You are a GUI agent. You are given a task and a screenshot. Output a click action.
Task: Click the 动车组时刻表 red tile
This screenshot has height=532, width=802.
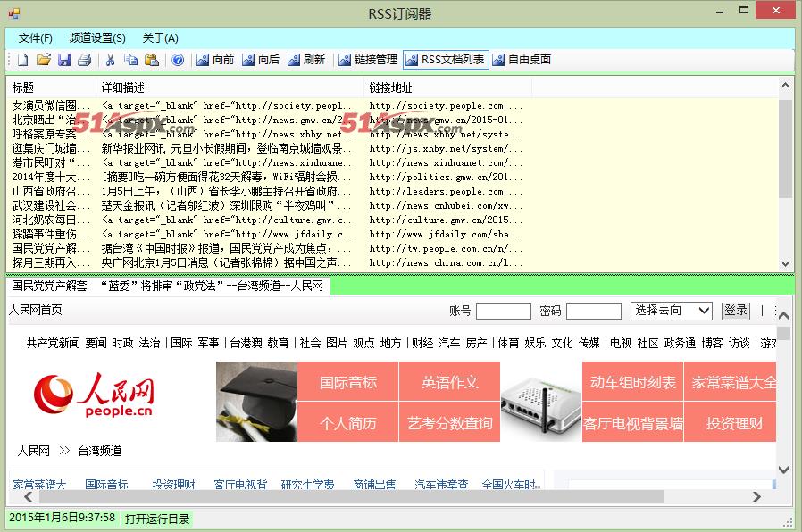632,381
